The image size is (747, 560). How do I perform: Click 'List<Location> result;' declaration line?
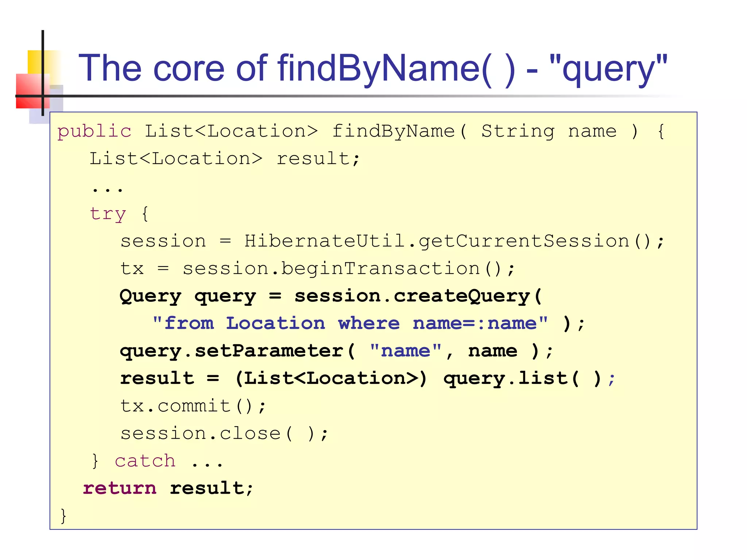click(x=225, y=159)
